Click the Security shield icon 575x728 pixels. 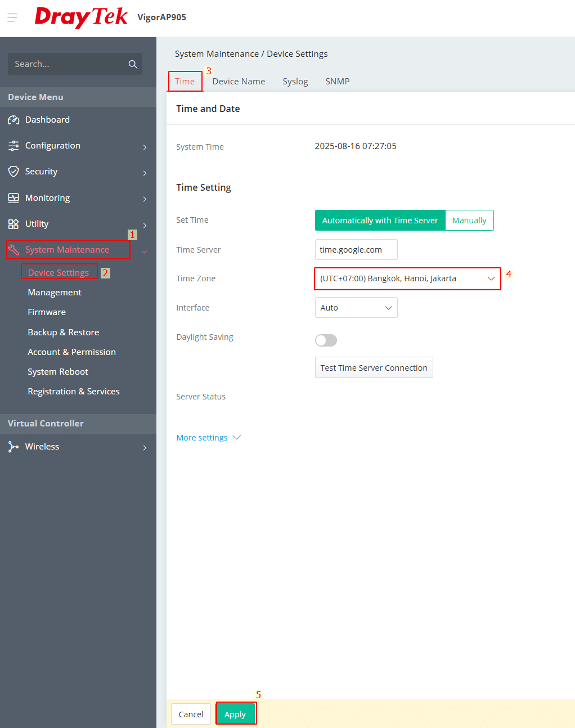click(14, 172)
